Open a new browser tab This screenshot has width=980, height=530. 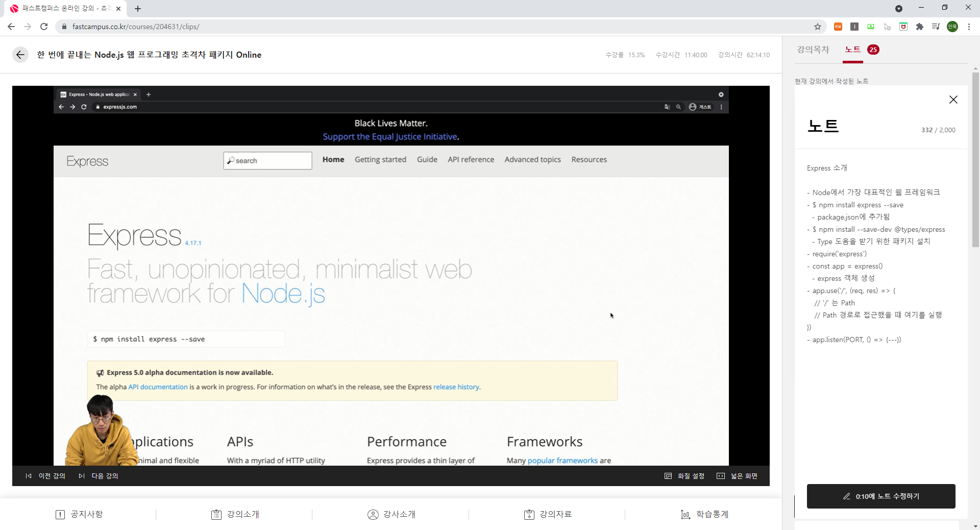[x=138, y=9]
